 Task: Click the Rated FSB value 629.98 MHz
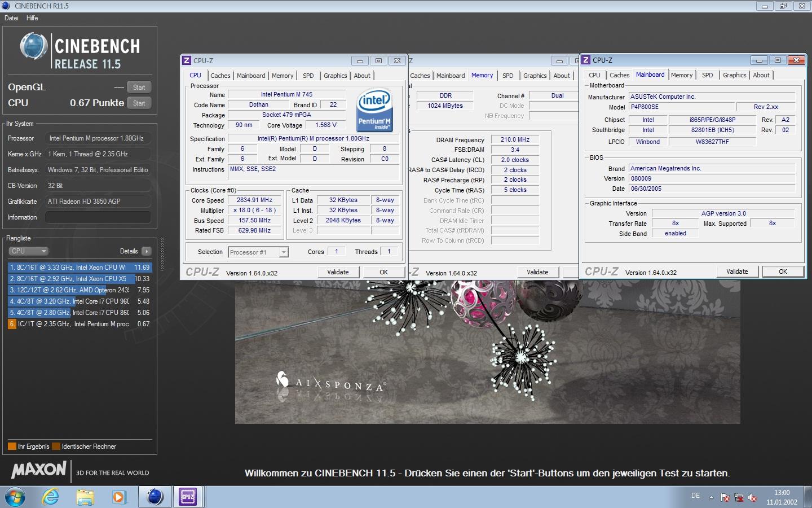pyautogui.click(x=254, y=231)
